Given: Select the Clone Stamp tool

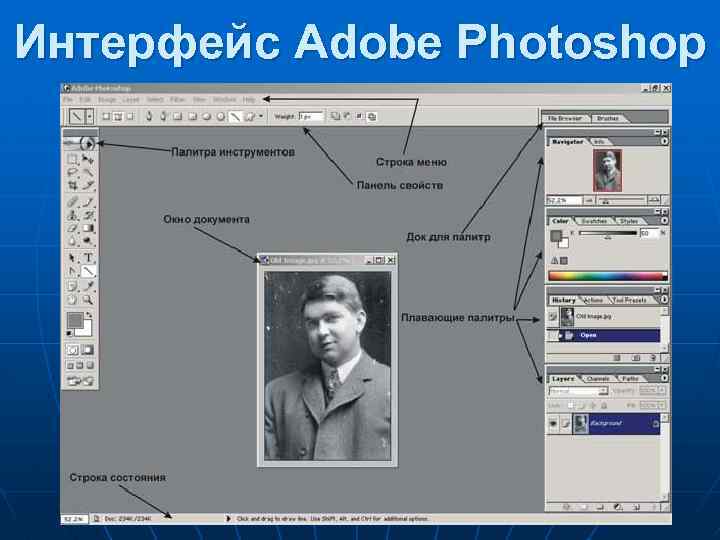Looking at the screenshot, I should pyautogui.click(x=72, y=215).
